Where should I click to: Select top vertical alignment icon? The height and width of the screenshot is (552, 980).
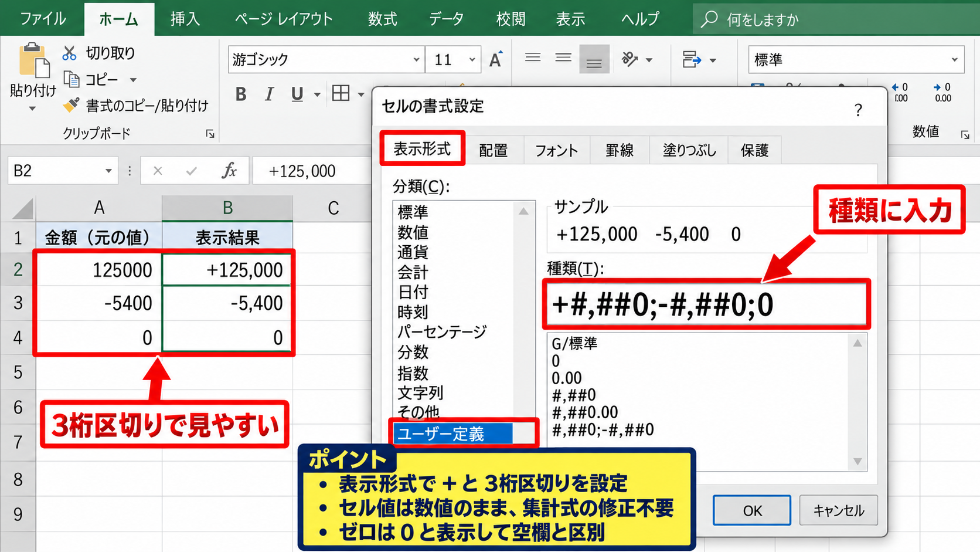(x=533, y=59)
